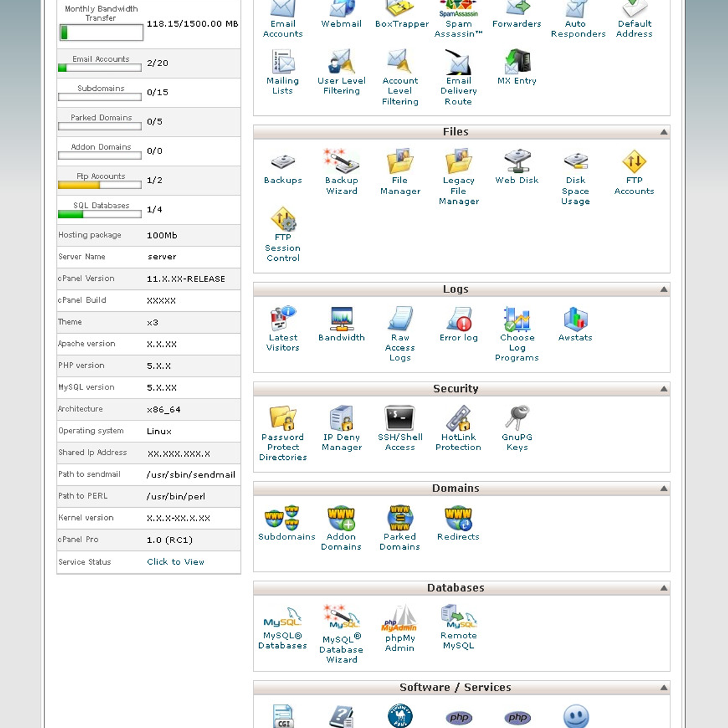Screen dimensions: 728x728
Task: Collapse the Domains section
Action: point(664,488)
